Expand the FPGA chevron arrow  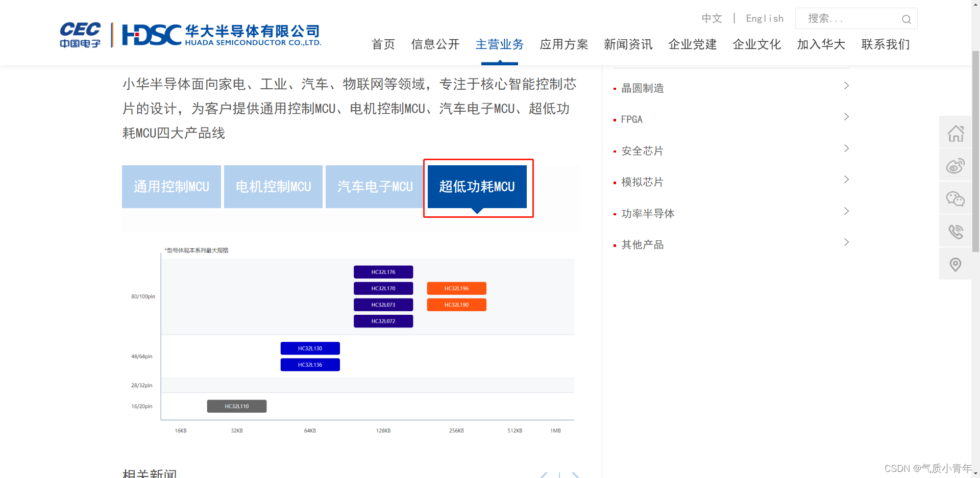click(x=846, y=117)
